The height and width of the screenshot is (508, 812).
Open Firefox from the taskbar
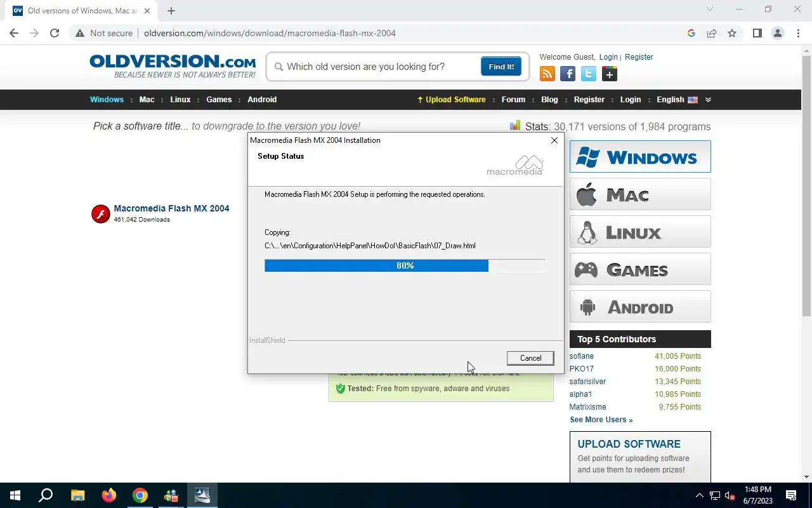[109, 495]
